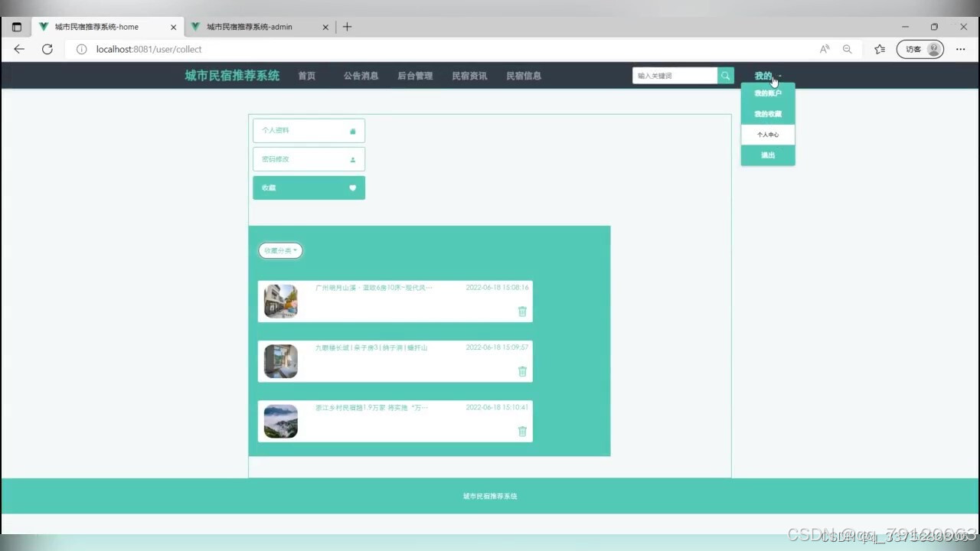View site information icon in address bar
This screenshot has width=980, height=551.
tap(82, 49)
